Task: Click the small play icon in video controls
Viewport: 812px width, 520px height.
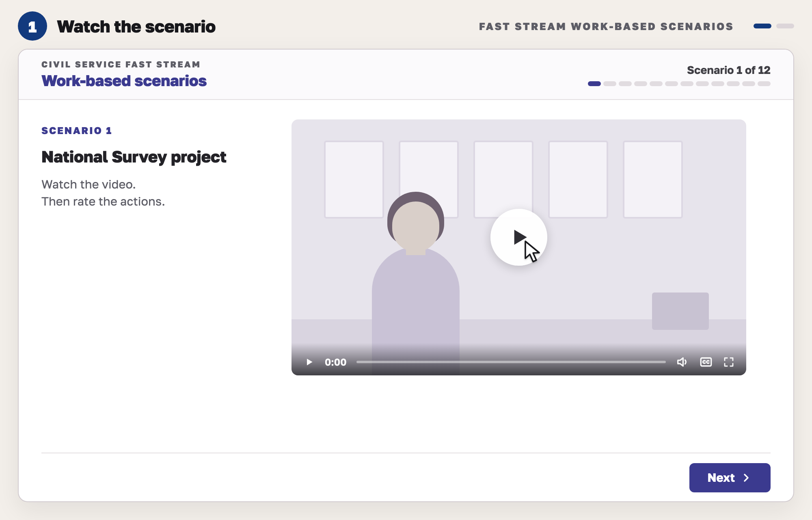Action: (309, 362)
